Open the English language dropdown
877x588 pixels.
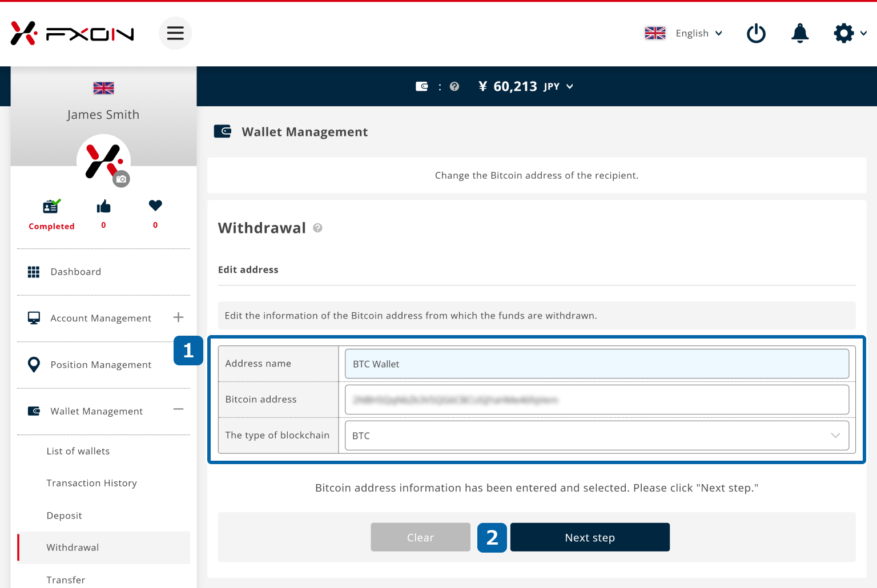point(699,33)
